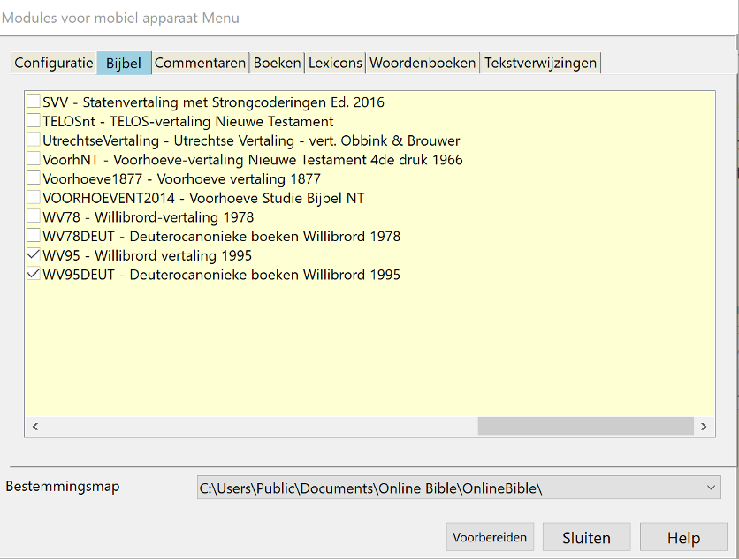Open the Commentaren tab
This screenshot has width=739, height=560.
201,63
